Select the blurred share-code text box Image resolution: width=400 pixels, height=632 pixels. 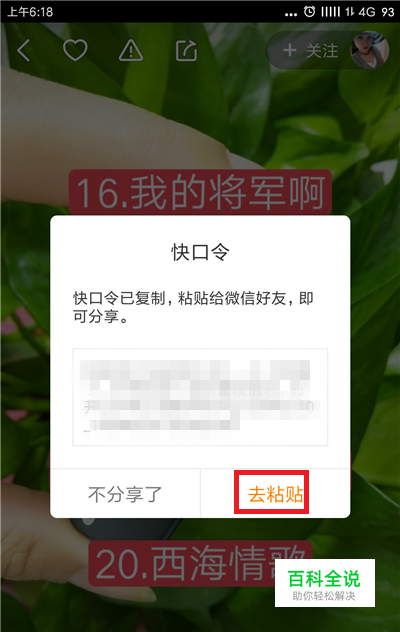point(200,397)
